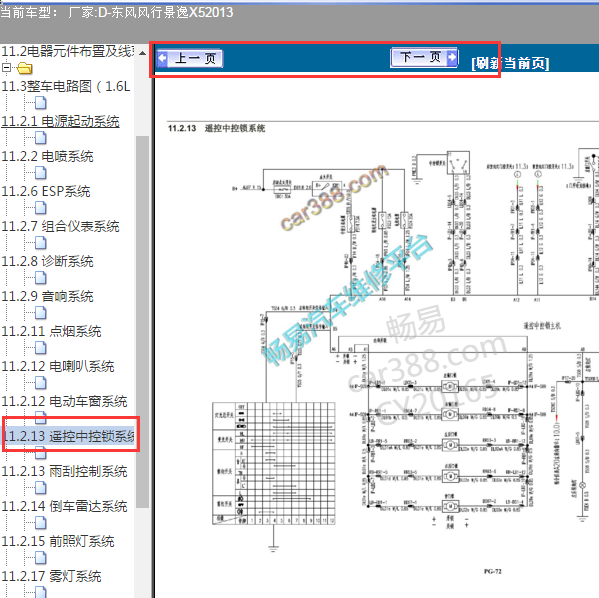Image resolution: width=599 pixels, height=598 pixels.
Task: Click page icon above 11.2.13 雨刮控制系统
Action: tap(40, 453)
